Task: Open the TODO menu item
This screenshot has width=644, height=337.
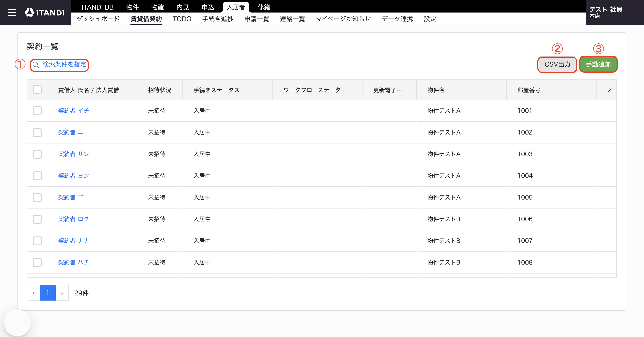Action: pos(182,19)
